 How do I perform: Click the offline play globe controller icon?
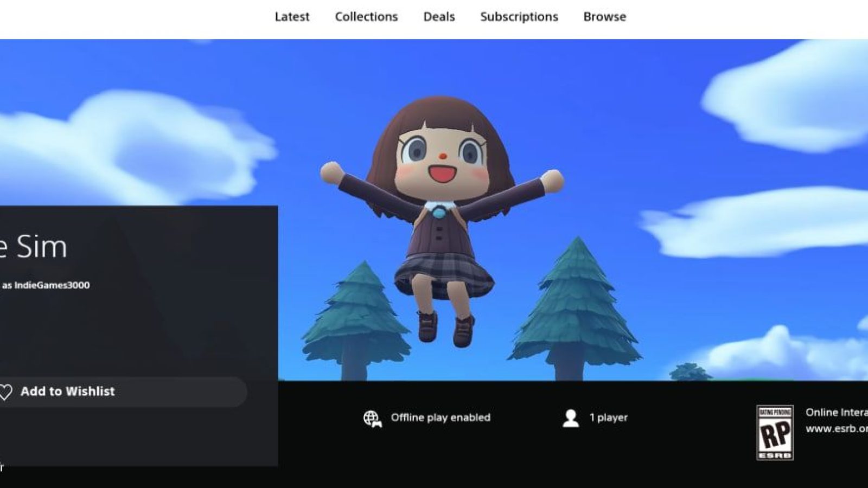pyautogui.click(x=372, y=419)
